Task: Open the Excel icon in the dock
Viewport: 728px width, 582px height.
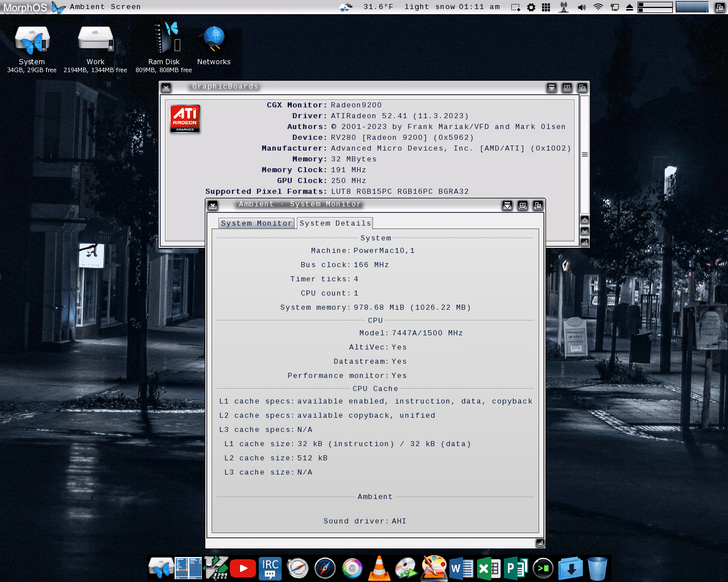Action: 489,568
